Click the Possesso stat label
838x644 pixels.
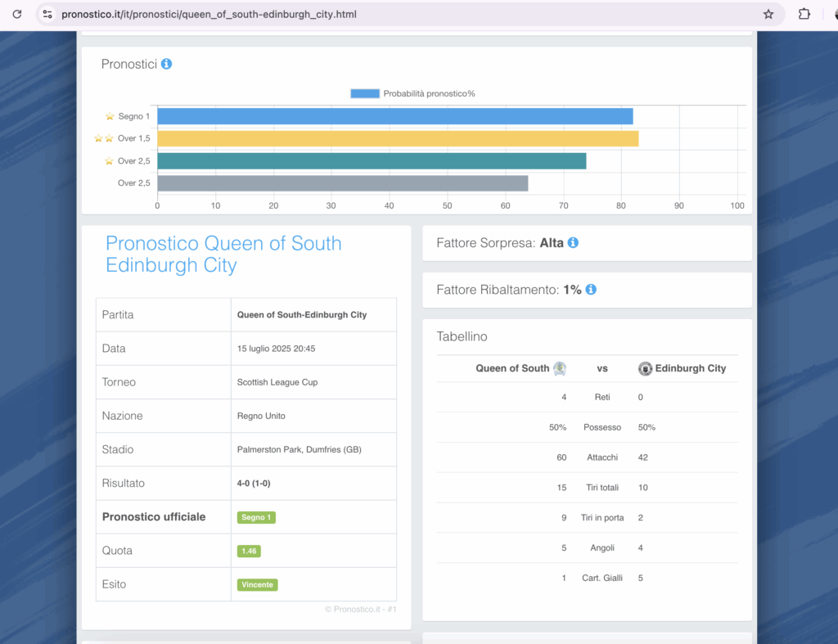pos(602,427)
